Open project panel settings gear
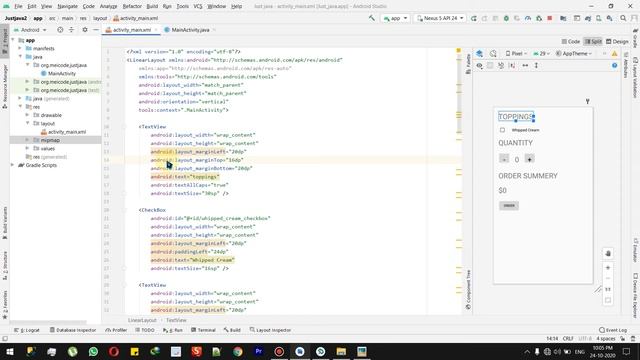Image resolution: width=640 pixels, height=360 pixels. pyautogui.click(x=85, y=30)
